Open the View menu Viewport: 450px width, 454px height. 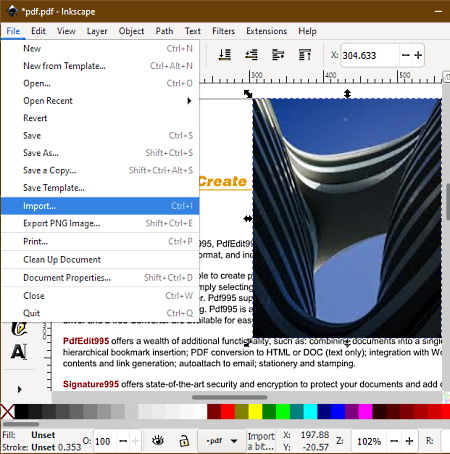click(66, 31)
